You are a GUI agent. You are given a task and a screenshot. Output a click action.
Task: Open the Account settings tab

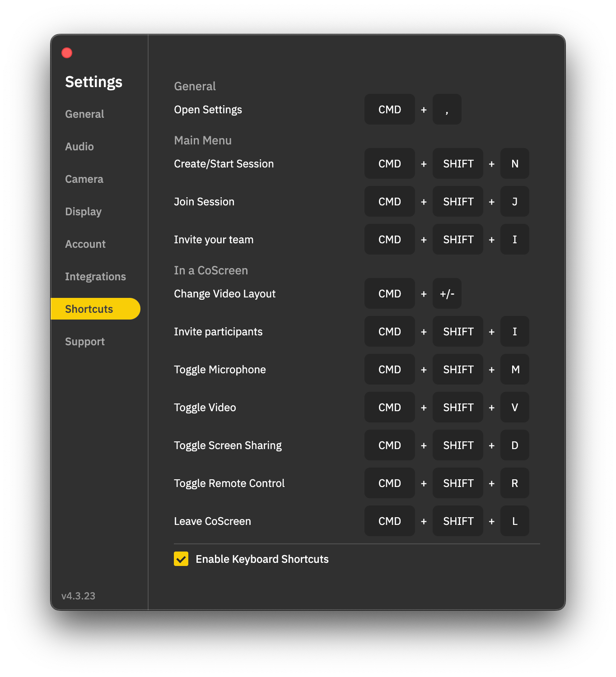[85, 244]
